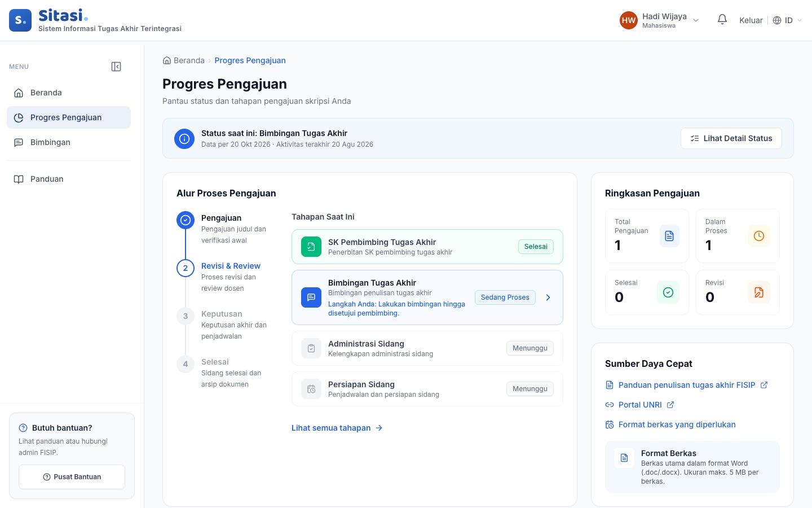The image size is (812, 508).
Task: Click the Sedang Proses status badge
Action: coord(505,297)
